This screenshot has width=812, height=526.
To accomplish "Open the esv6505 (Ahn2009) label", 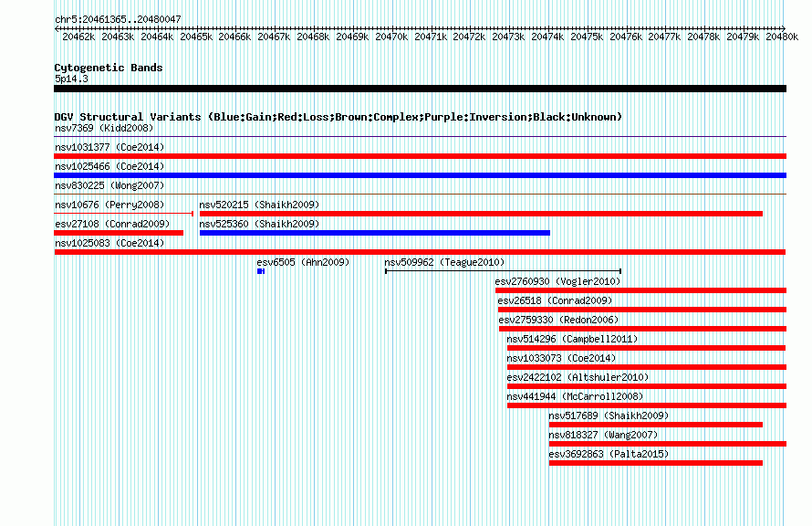I will (303, 262).
